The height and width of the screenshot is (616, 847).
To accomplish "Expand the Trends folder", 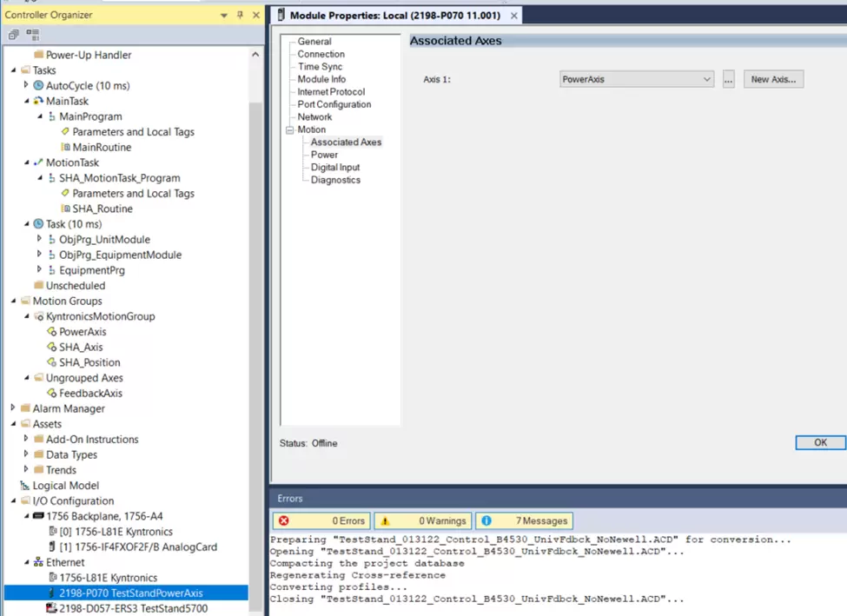I will pos(25,469).
